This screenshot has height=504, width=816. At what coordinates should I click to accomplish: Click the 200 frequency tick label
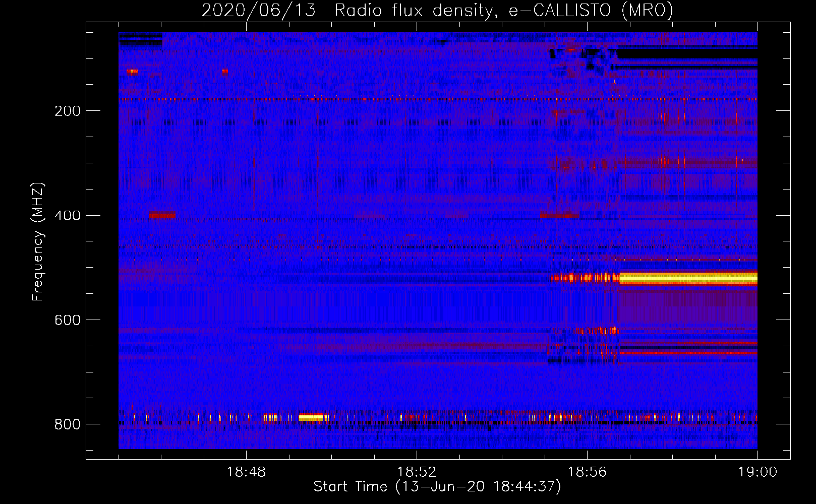[68, 111]
